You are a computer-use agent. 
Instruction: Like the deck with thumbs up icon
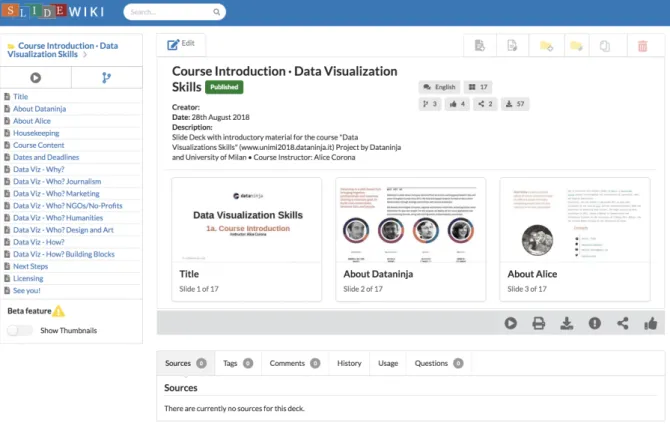pyautogui.click(x=651, y=323)
